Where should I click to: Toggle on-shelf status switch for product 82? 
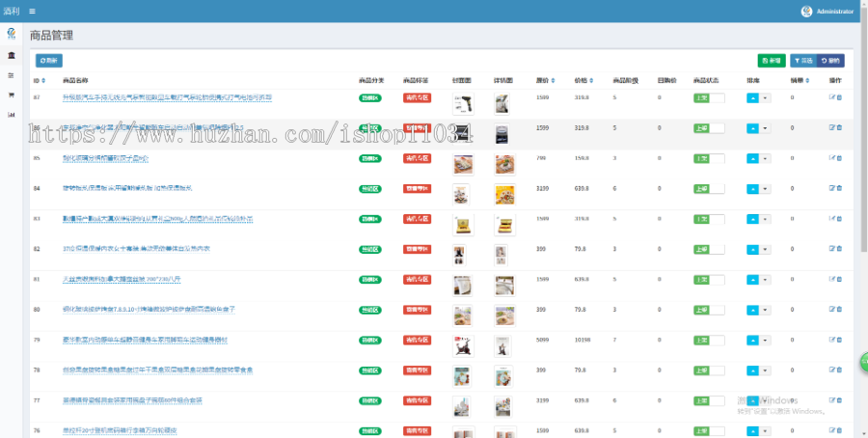point(709,249)
